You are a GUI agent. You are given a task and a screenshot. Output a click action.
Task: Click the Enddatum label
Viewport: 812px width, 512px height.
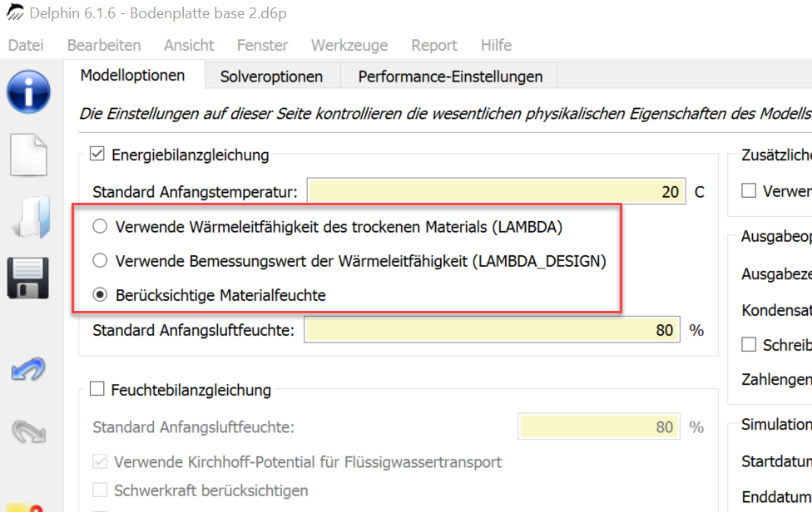click(x=776, y=497)
